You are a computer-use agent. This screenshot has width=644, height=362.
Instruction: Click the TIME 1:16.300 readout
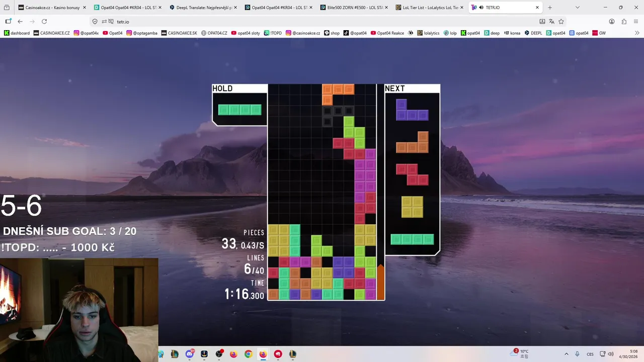244,290
